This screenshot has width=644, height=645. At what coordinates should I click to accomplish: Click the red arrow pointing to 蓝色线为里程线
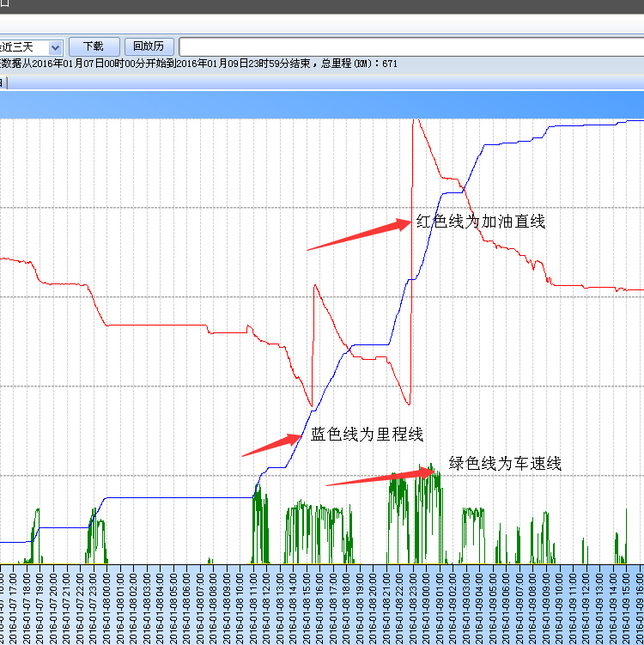[270, 445]
